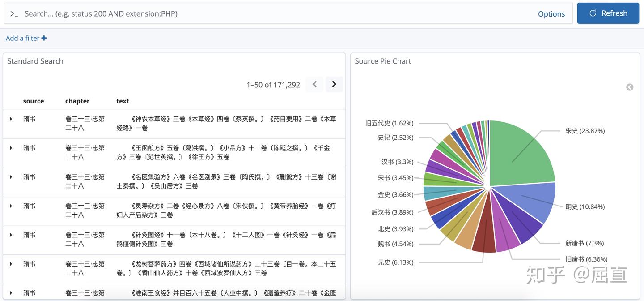Expand the second 隋书 result row
This screenshot has height=301, width=644.
tap(11, 148)
